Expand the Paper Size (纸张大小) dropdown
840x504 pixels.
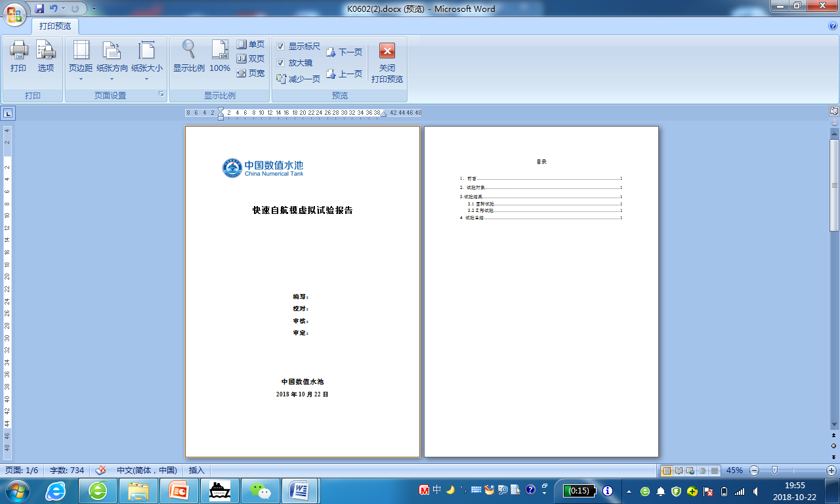[147, 79]
